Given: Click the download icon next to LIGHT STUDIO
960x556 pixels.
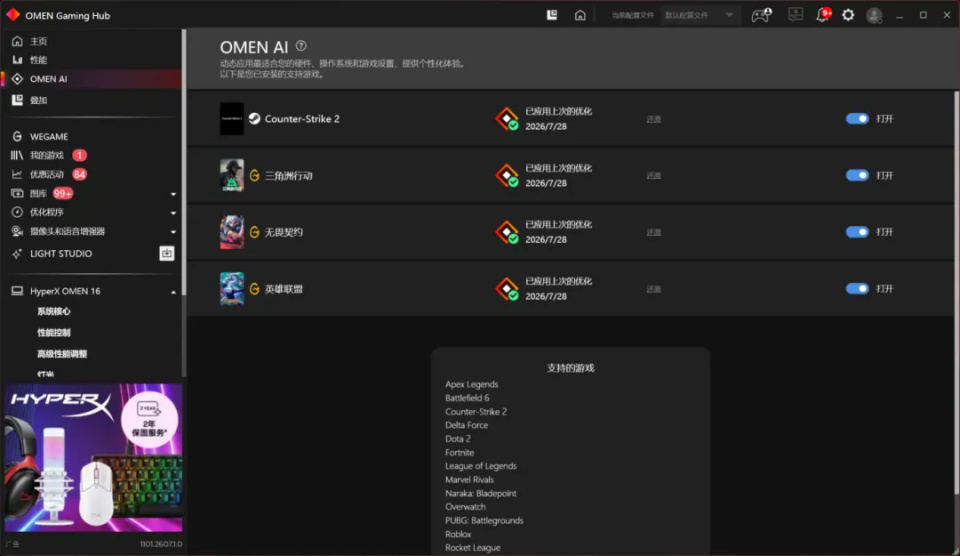Looking at the screenshot, I should (x=167, y=254).
